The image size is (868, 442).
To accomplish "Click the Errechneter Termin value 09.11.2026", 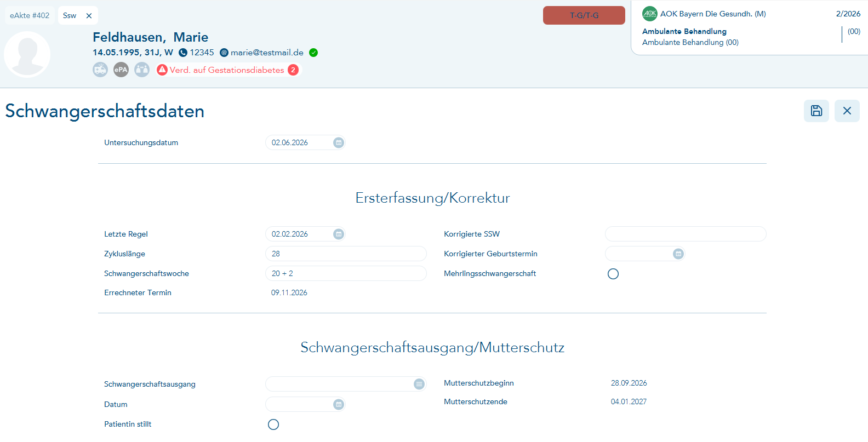I will (x=289, y=293).
